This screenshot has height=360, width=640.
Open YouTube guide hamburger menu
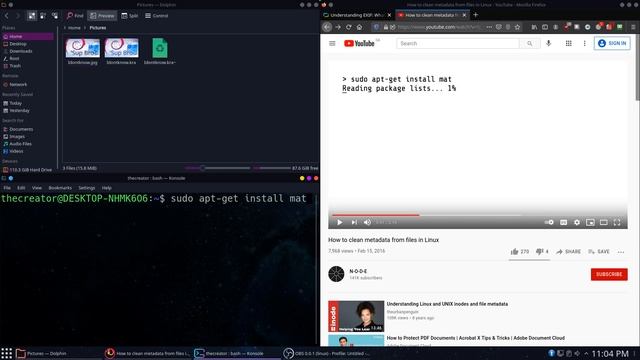point(332,43)
